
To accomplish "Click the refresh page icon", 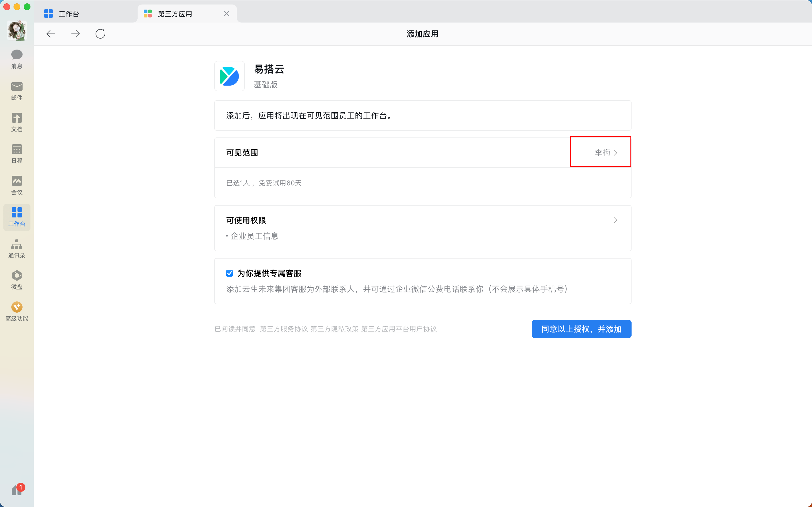I will (100, 34).
